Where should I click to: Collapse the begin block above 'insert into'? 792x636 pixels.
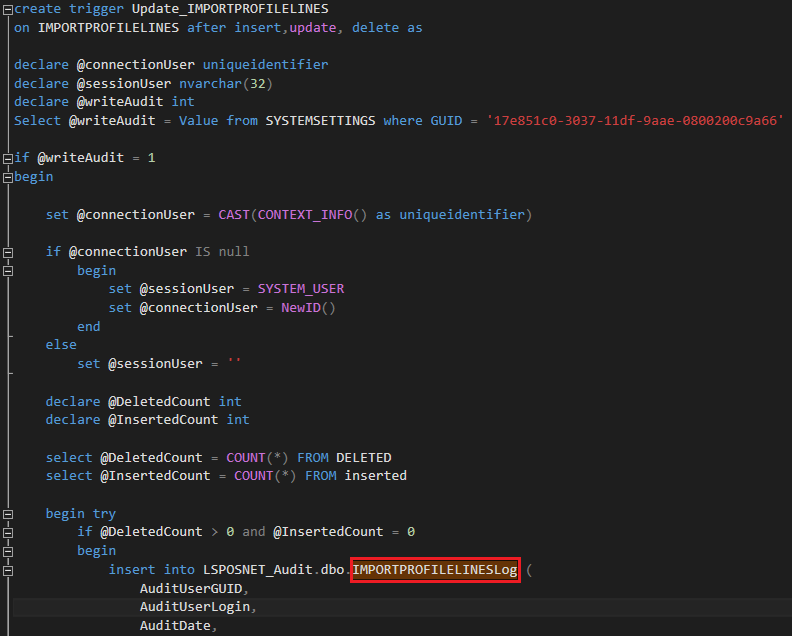pyautogui.click(x=8, y=552)
